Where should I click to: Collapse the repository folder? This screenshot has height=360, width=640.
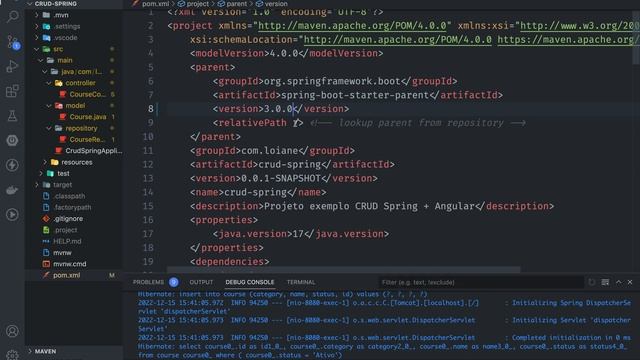pos(49,128)
